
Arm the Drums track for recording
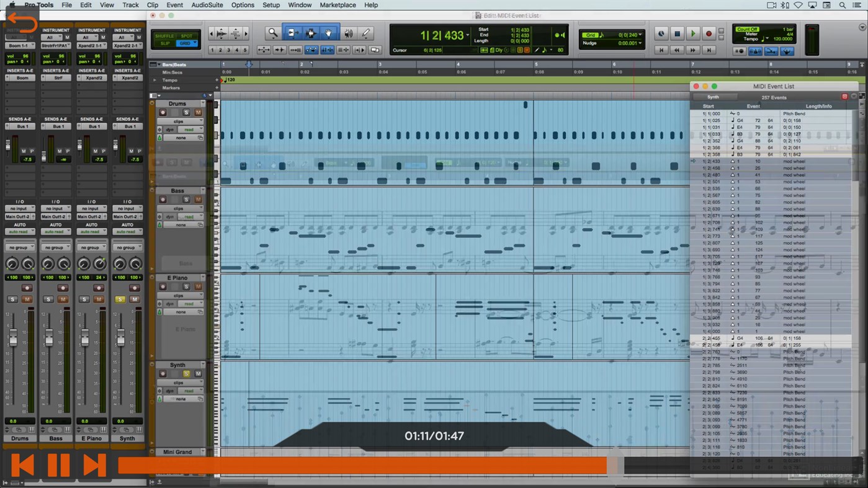click(162, 112)
